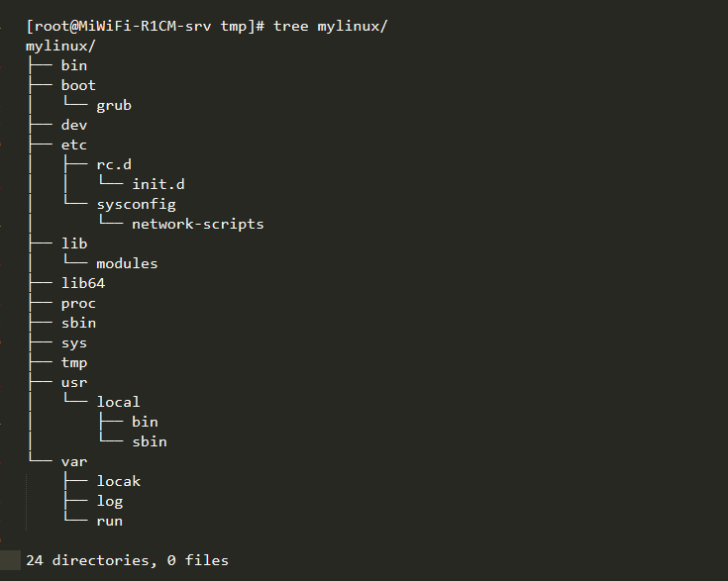
Task: Select the lib64 directory entry
Action: pos(83,283)
